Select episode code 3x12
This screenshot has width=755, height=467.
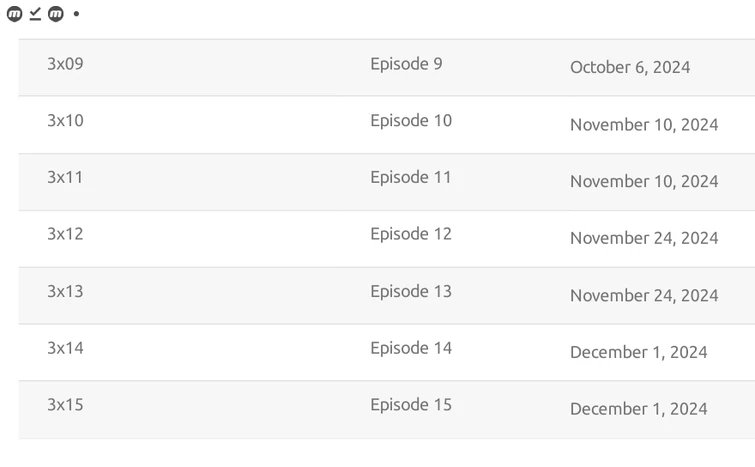(x=65, y=234)
